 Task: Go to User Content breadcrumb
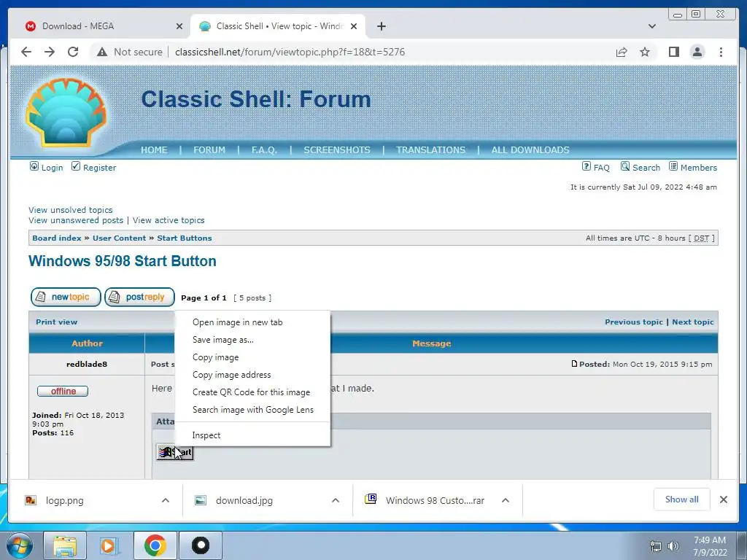[119, 238]
